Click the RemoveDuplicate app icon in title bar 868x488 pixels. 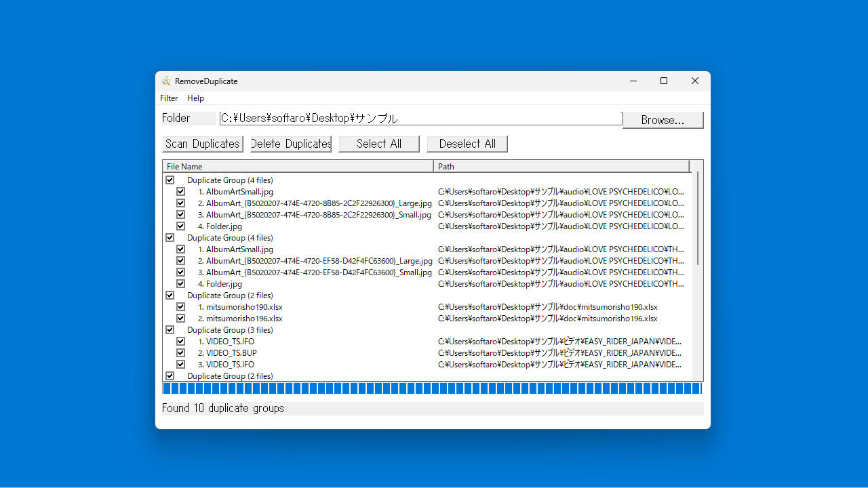[165, 81]
